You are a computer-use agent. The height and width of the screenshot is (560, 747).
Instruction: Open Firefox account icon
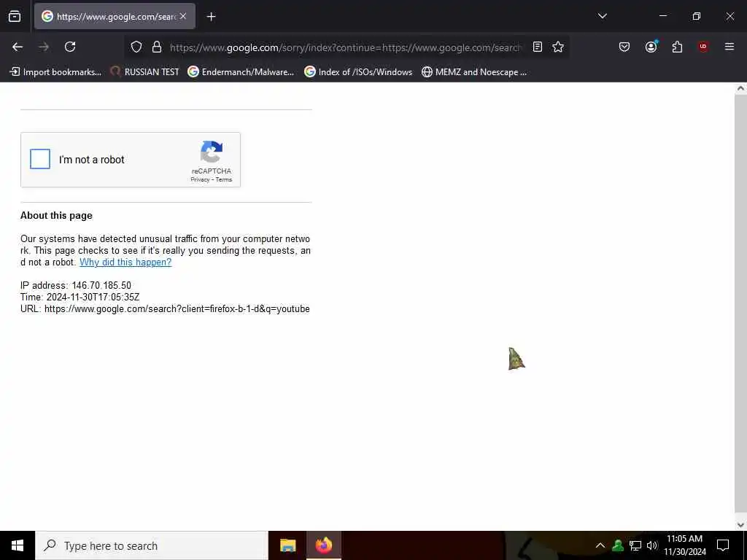pyautogui.click(x=651, y=47)
